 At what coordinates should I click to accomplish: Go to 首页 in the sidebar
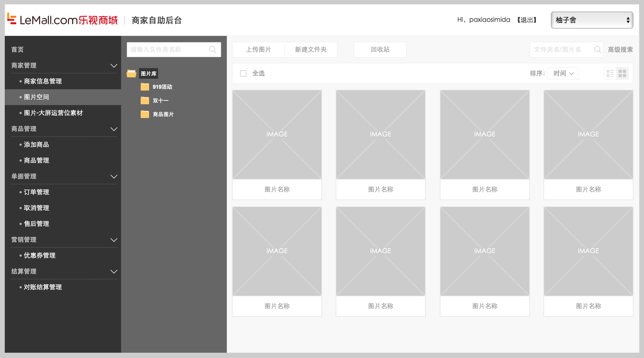(17, 50)
